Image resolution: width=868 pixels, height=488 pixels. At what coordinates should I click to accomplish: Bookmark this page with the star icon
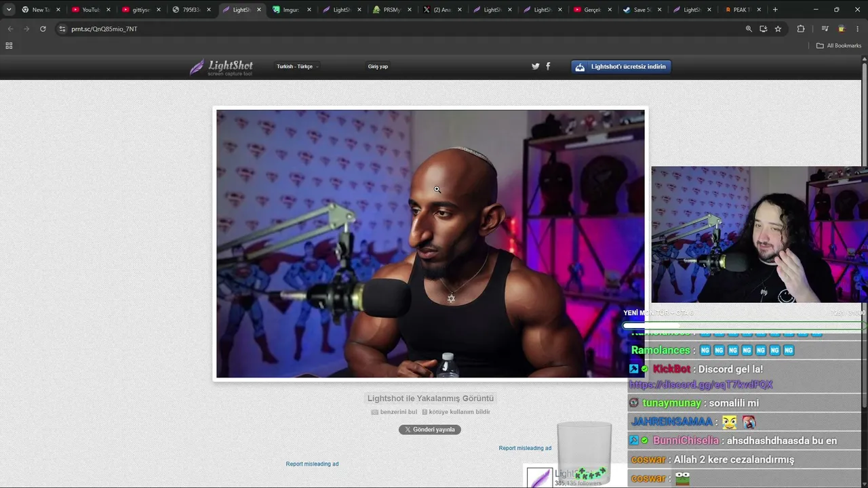point(778,29)
